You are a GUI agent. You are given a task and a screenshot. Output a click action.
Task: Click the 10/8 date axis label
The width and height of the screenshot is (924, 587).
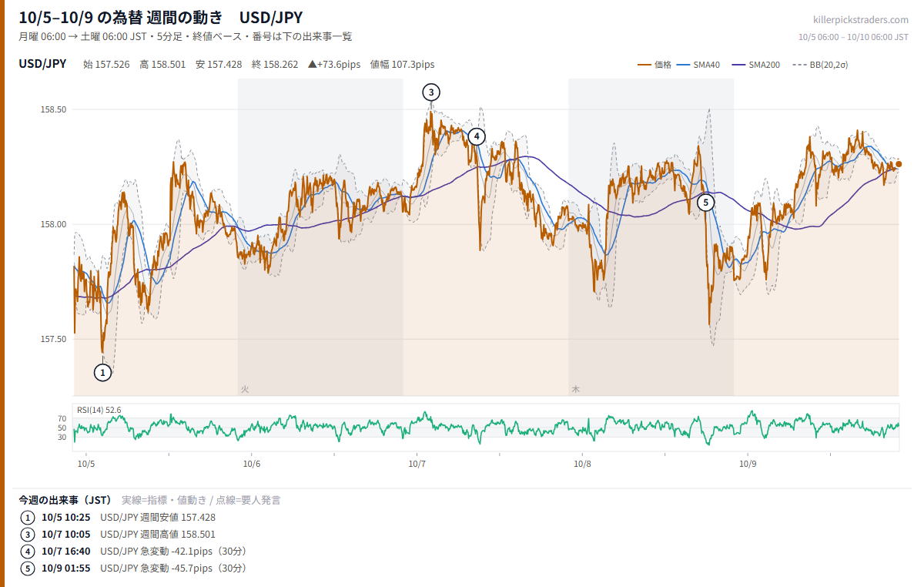point(583,464)
